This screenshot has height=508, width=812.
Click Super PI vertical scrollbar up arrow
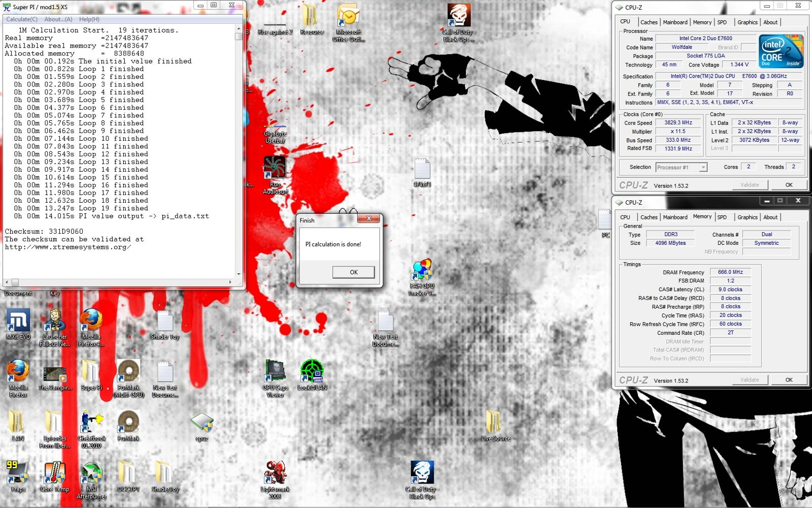pyautogui.click(x=239, y=29)
